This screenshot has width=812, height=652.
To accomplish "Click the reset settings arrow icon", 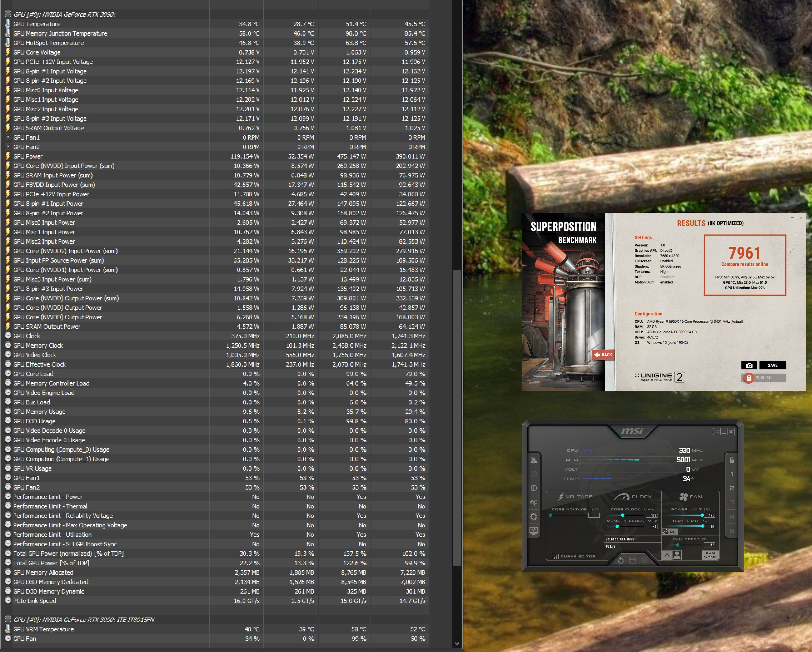I will pos(621,560).
